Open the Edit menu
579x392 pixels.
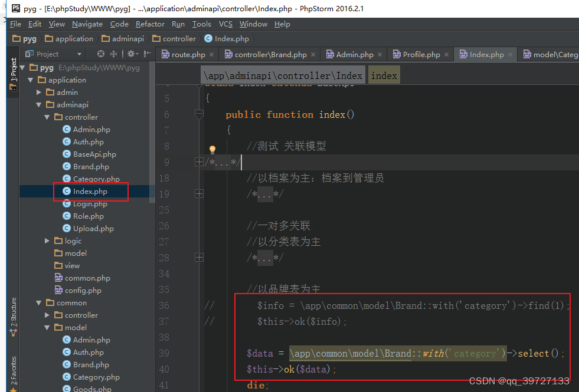click(x=35, y=24)
